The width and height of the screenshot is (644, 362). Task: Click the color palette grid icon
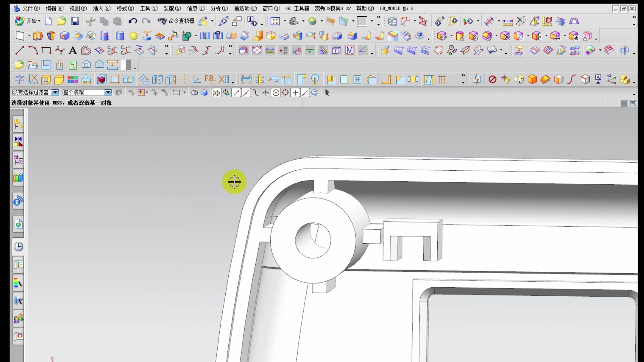pyautogui.click(x=72, y=80)
